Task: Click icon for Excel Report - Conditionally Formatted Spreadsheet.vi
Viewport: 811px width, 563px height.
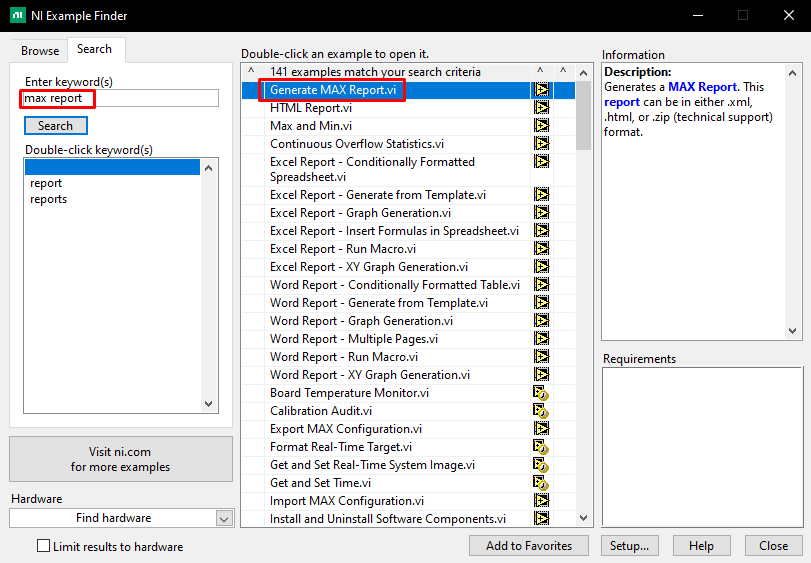Action: 542,162
